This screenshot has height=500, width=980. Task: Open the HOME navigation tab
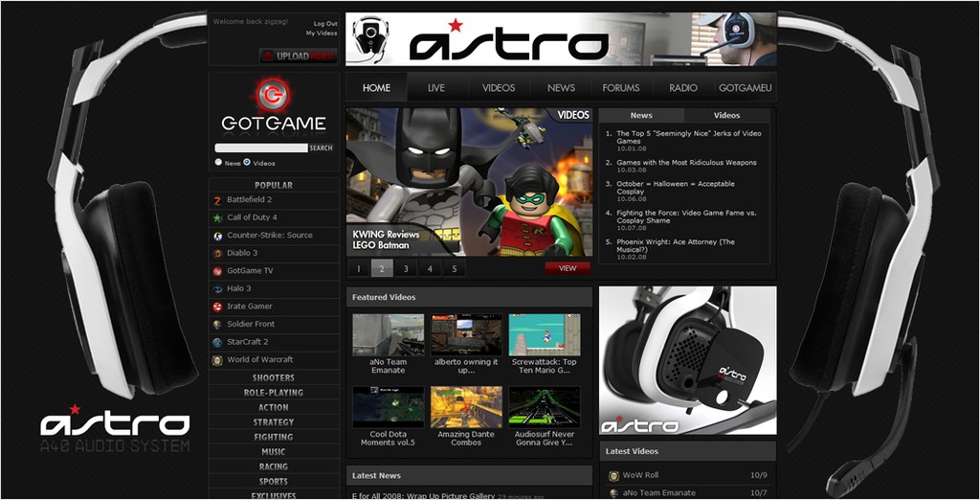376,87
